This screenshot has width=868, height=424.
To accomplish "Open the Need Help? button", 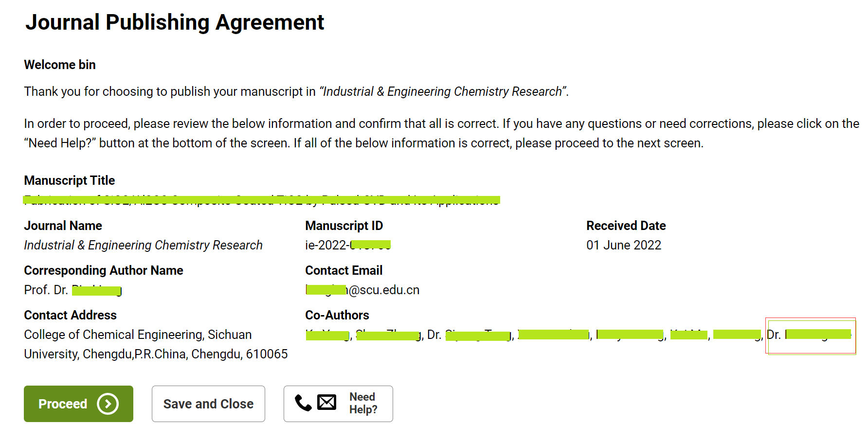I will click(338, 404).
